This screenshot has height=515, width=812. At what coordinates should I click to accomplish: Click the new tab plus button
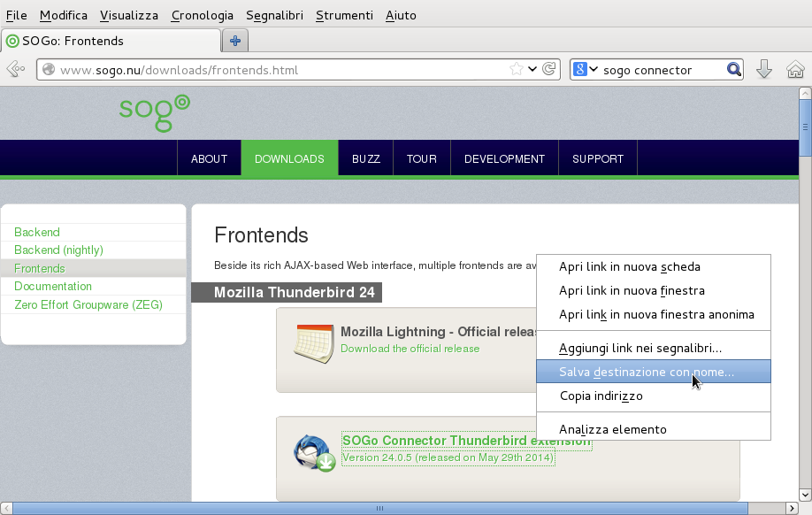[x=235, y=41]
